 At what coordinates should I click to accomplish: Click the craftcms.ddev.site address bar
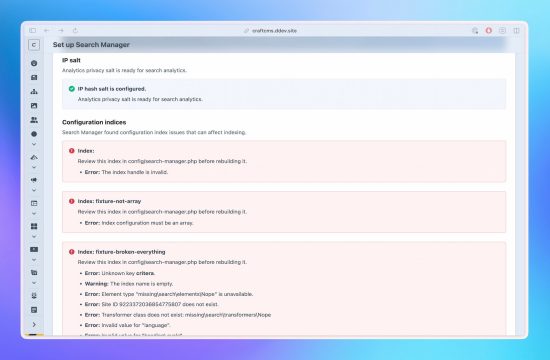[x=270, y=31]
